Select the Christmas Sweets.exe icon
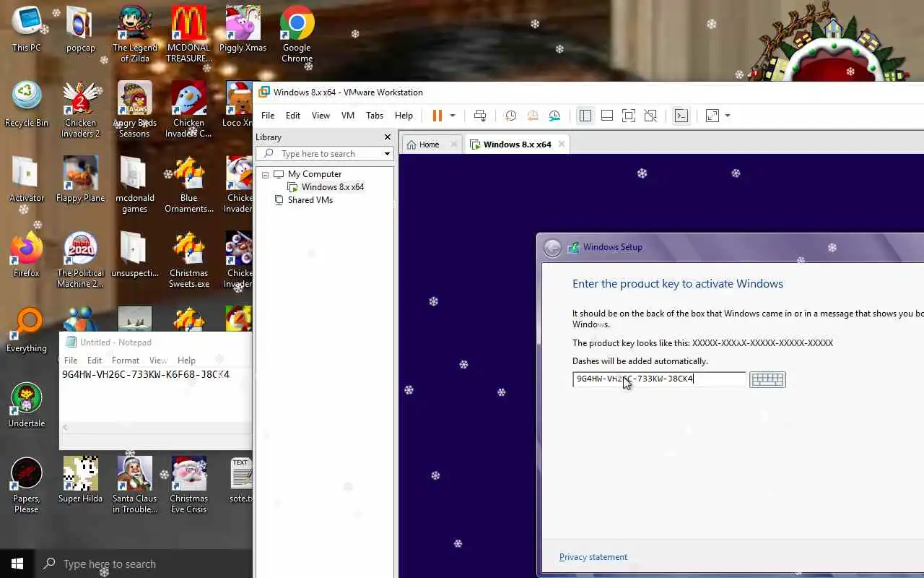 [188, 260]
